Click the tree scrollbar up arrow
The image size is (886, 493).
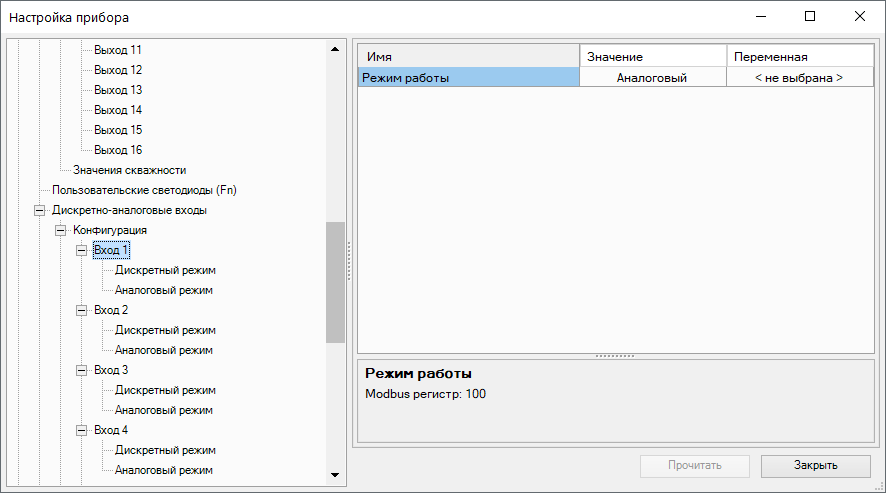point(335,49)
